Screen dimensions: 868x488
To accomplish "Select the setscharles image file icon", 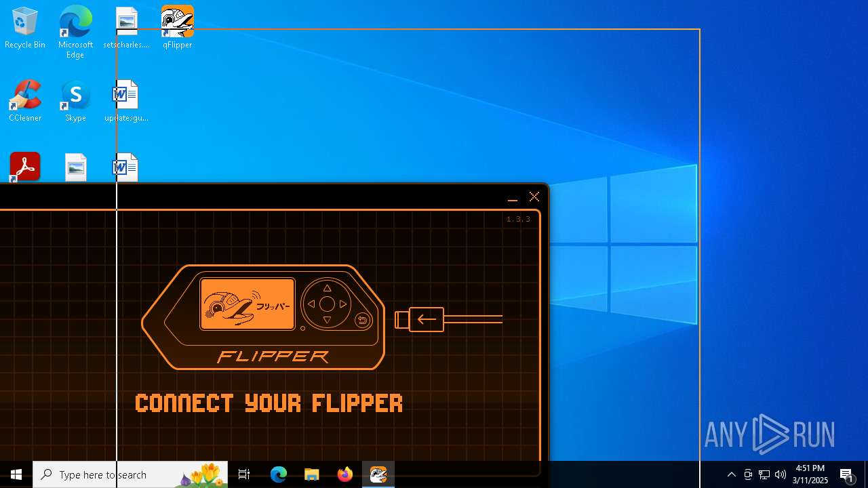I will pos(126,28).
